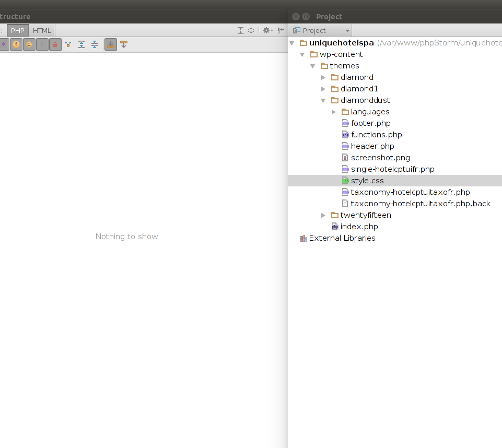Click the twentyfifteen folder icon
Viewport: 502px width, 448px height.
[x=335, y=215]
